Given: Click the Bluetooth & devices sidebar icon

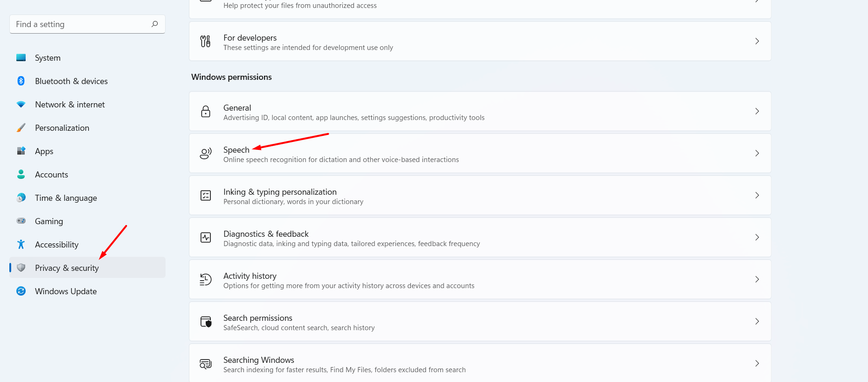Looking at the screenshot, I should pyautogui.click(x=21, y=81).
